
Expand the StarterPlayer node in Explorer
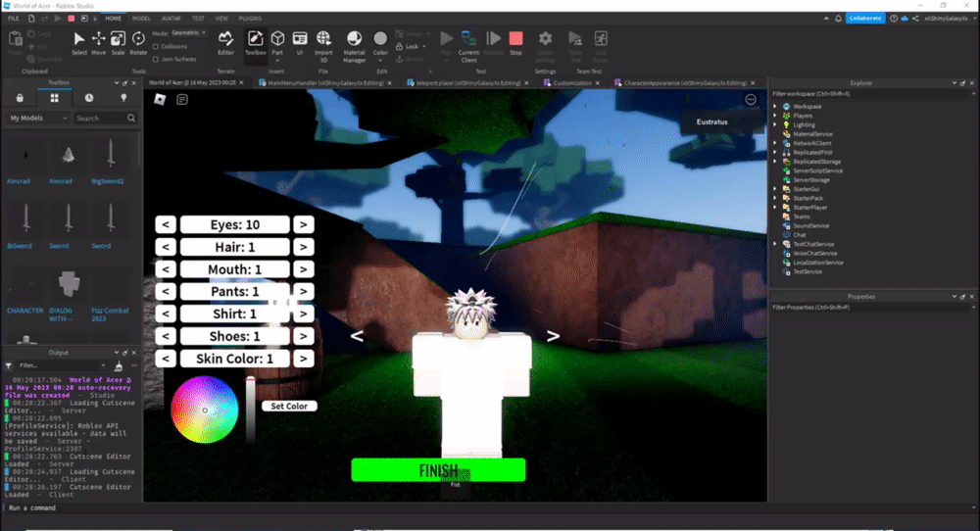[775, 208]
